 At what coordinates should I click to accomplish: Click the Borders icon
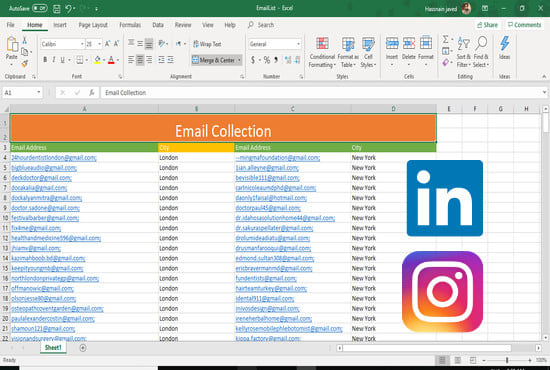pos(80,60)
